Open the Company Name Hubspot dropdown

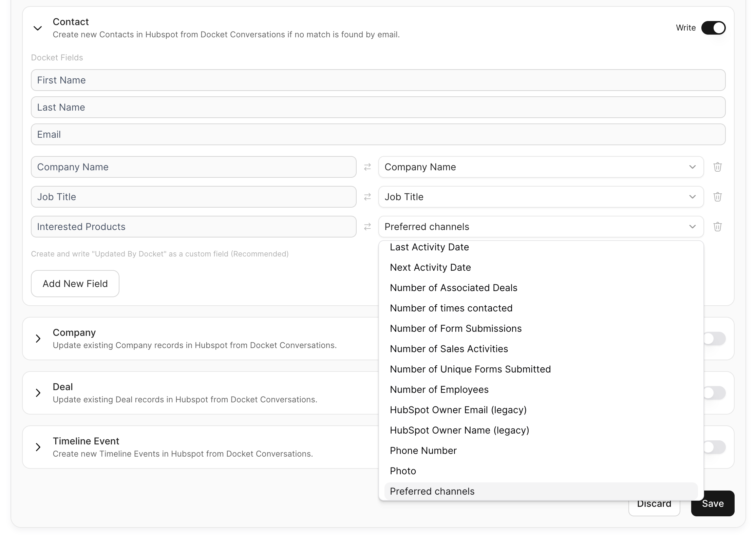point(541,167)
